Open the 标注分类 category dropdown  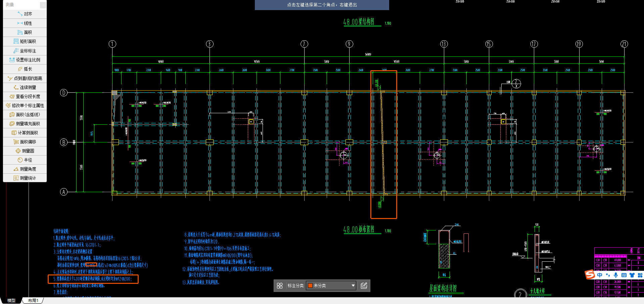click(331, 286)
